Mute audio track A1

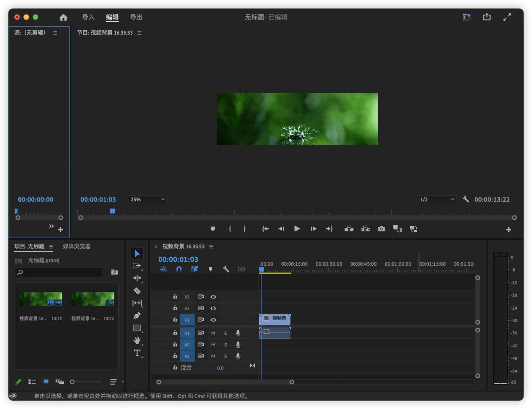click(x=213, y=333)
